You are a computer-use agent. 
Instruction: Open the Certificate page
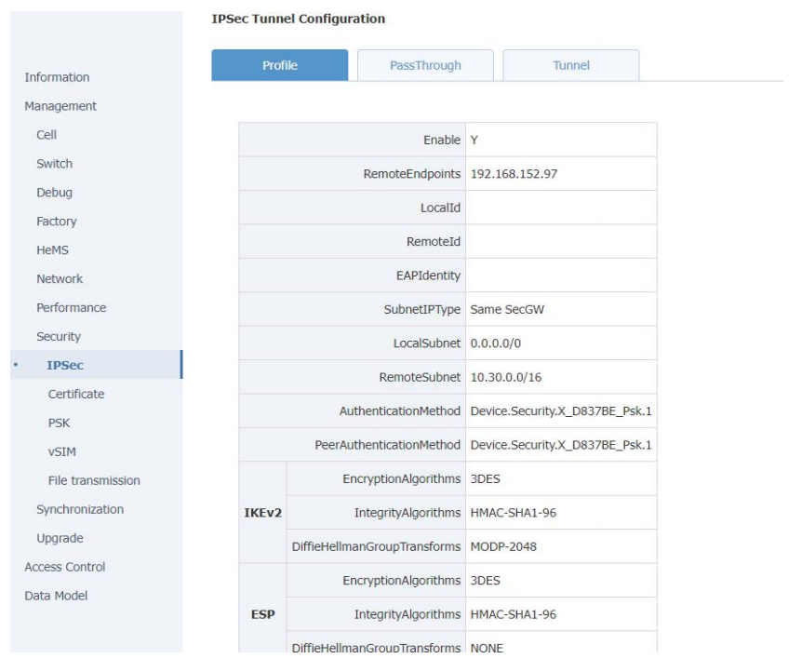coord(76,395)
